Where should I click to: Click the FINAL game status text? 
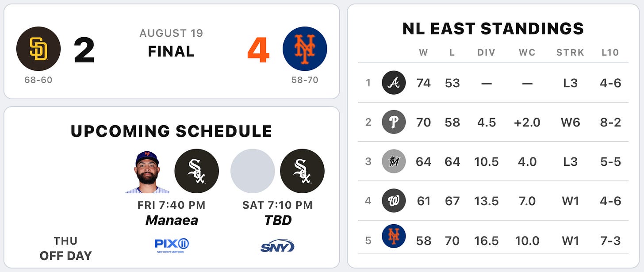tap(171, 52)
